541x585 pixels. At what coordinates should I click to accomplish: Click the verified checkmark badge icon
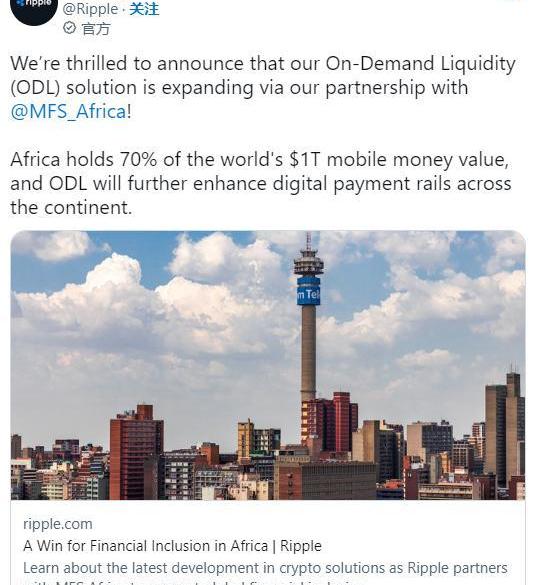pos(69,28)
